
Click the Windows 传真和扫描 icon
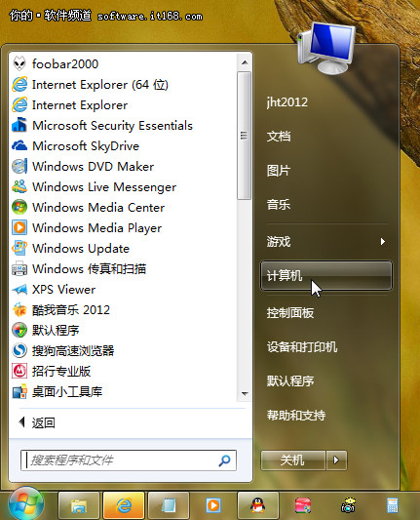[x=19, y=268]
